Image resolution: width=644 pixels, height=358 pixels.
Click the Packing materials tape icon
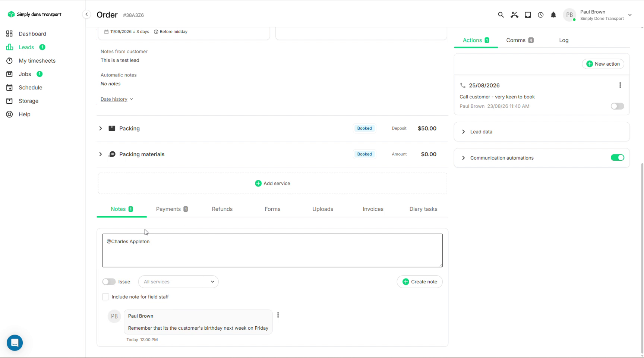coord(112,154)
